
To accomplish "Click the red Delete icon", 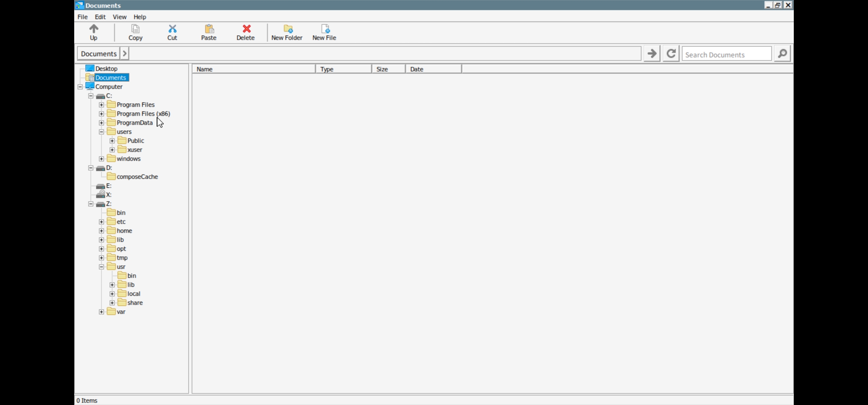I will coord(246,29).
